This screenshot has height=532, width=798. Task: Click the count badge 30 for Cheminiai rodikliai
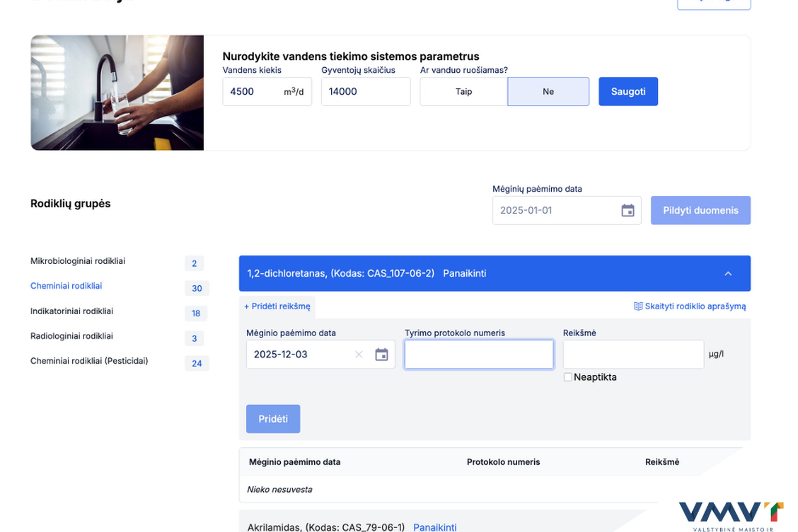(x=197, y=288)
